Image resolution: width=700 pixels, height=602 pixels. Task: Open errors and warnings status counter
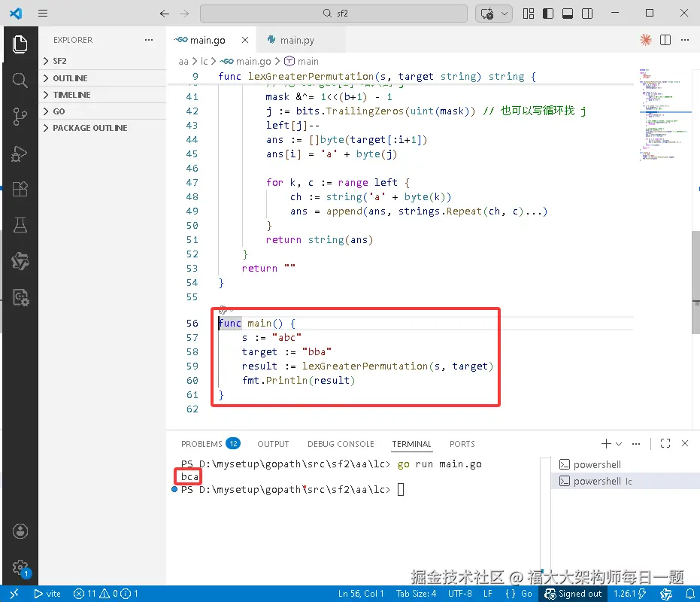[x=106, y=594]
